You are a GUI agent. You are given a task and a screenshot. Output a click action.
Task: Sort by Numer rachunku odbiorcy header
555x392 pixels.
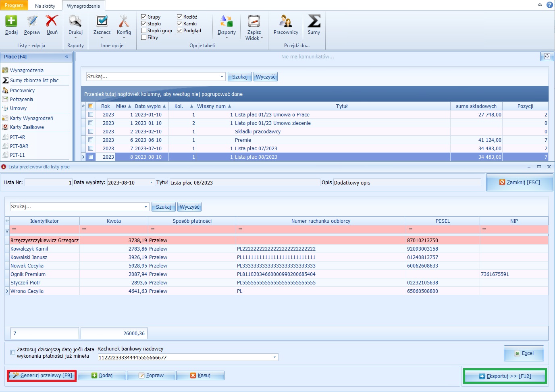(321, 221)
